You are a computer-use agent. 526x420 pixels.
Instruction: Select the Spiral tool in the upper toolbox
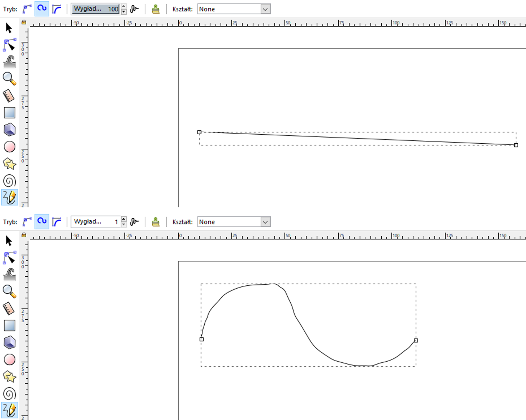coord(10,181)
